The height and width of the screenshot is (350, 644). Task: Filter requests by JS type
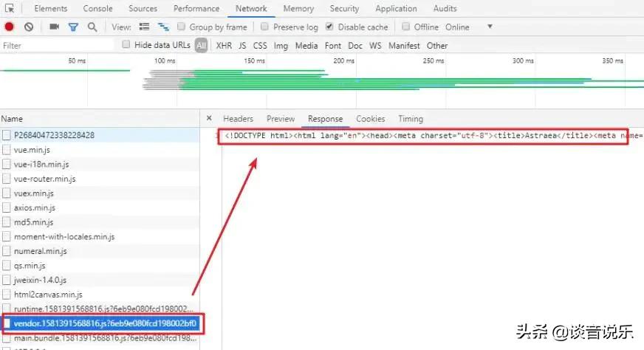coord(242,46)
